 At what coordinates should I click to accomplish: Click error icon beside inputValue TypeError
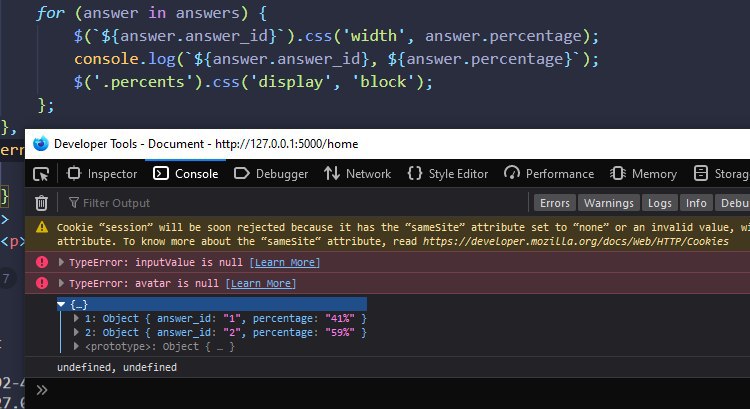pyautogui.click(x=42, y=262)
